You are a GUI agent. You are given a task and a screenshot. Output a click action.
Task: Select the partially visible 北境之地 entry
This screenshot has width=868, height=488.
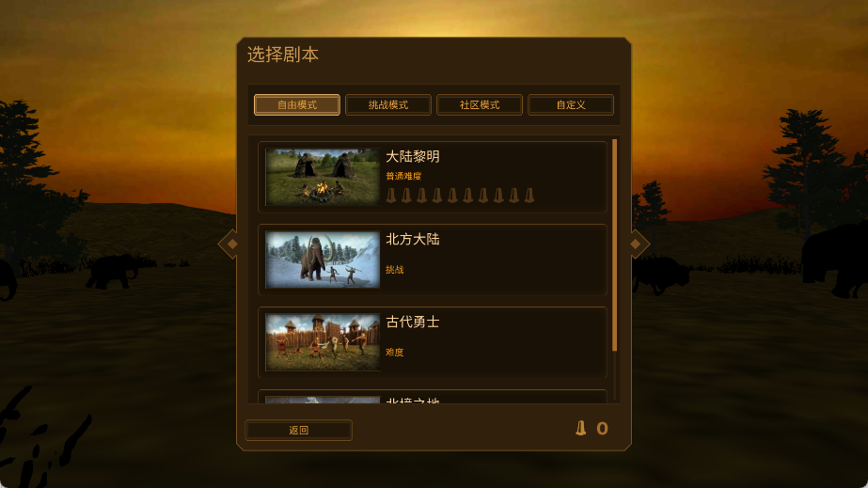433,397
